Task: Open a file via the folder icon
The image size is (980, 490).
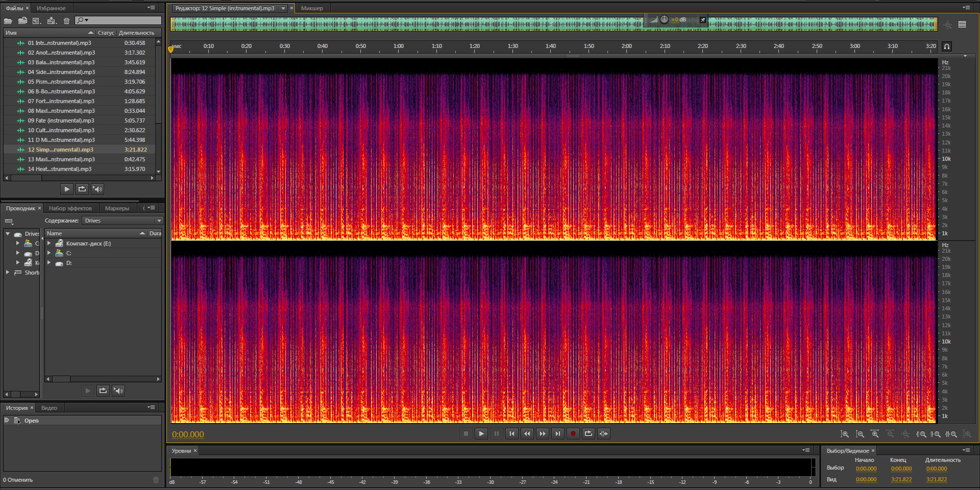Action: (x=8, y=21)
